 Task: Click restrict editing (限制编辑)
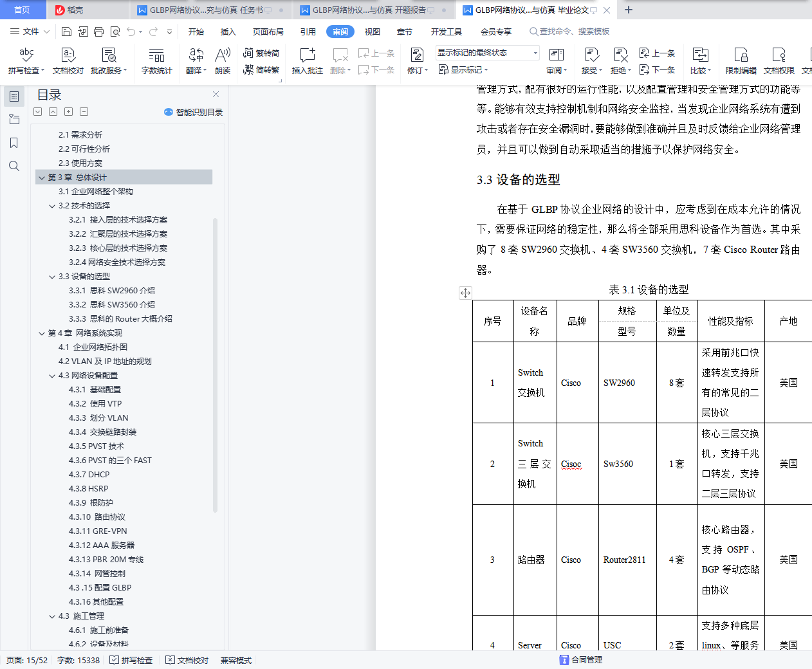point(741,61)
